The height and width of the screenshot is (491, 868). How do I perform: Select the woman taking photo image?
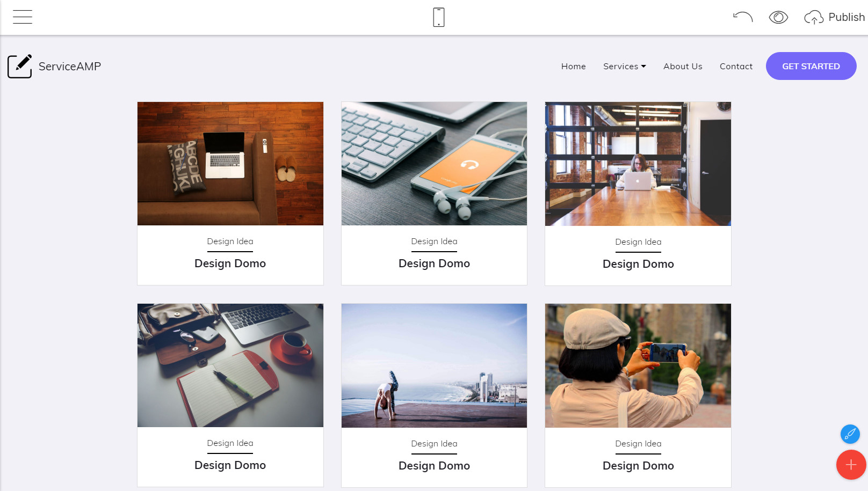coord(638,365)
